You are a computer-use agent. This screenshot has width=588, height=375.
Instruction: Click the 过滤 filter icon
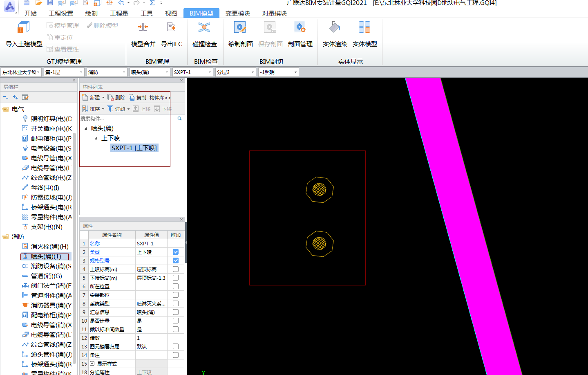[x=110, y=109]
